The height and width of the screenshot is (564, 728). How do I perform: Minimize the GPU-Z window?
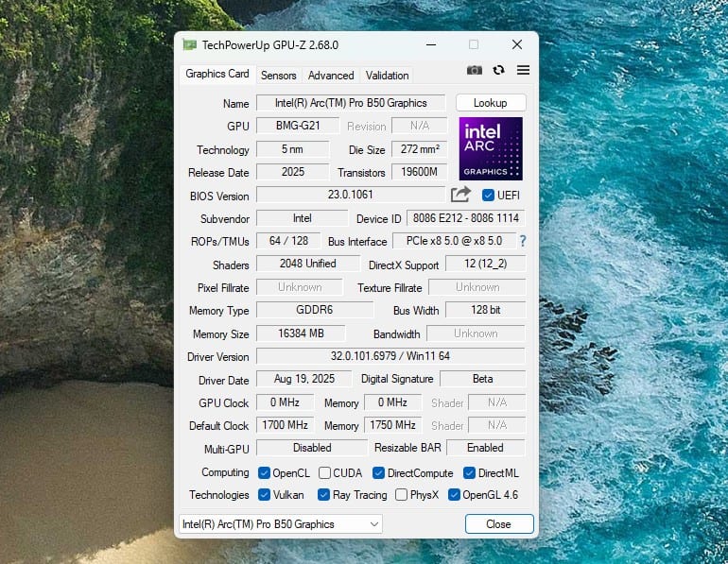[431, 45]
